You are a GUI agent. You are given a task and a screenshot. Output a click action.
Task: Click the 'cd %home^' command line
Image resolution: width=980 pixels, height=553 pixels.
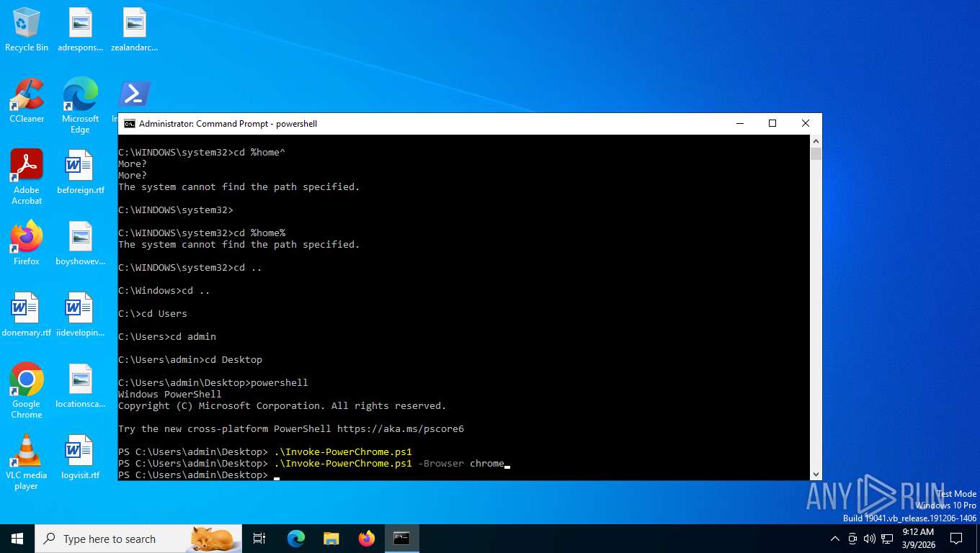(x=202, y=153)
